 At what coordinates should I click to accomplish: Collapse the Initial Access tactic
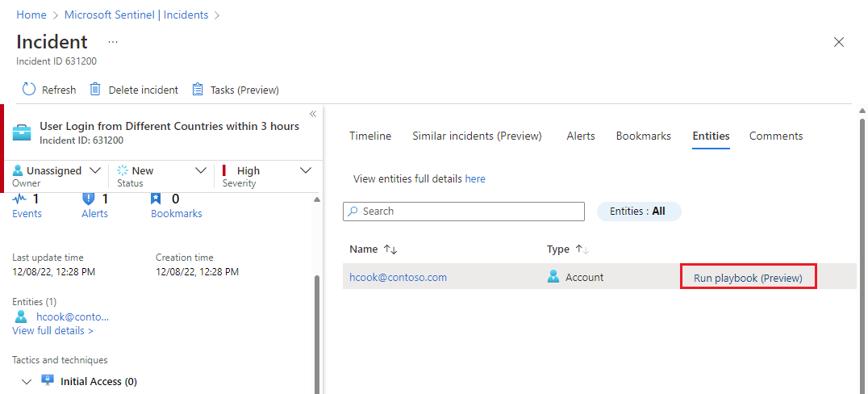click(x=27, y=381)
